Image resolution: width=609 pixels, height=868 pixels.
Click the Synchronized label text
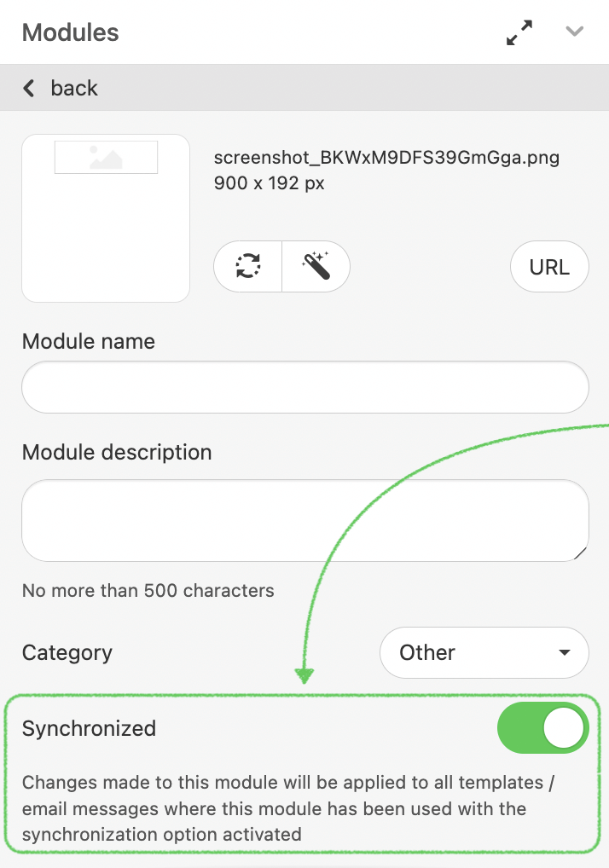tap(89, 728)
